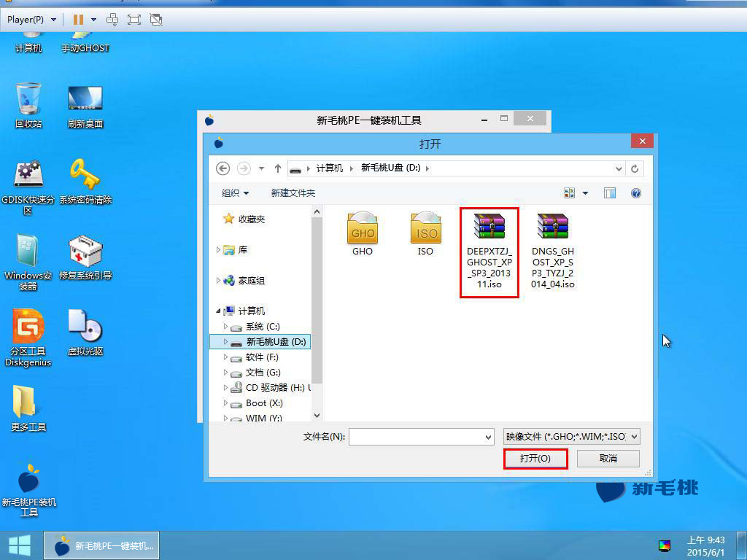747x560 pixels.
Task: Expand the 家庭组 tree node
Action: [x=218, y=281]
